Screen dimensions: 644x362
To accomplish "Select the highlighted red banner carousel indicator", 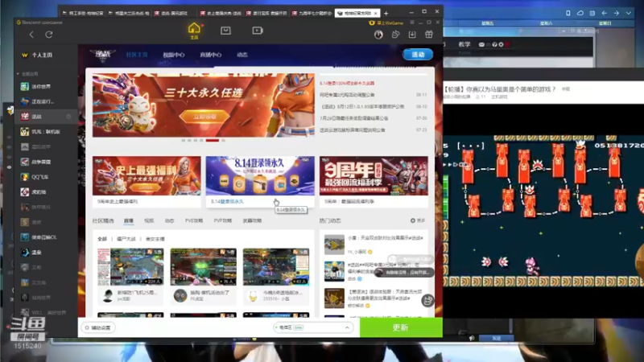I will pos(213,140).
